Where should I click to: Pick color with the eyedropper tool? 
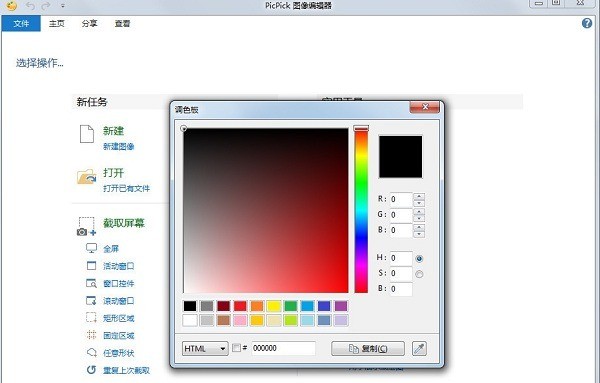[419, 349]
